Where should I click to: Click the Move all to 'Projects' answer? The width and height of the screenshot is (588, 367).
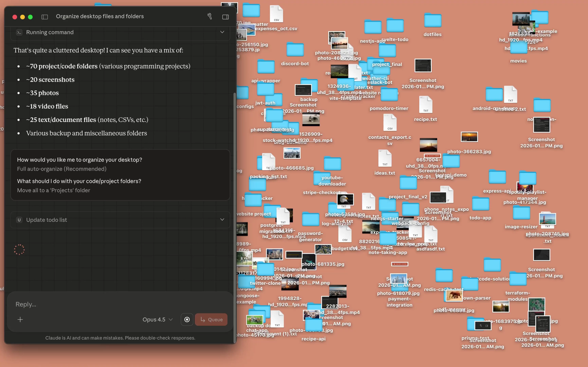53,190
